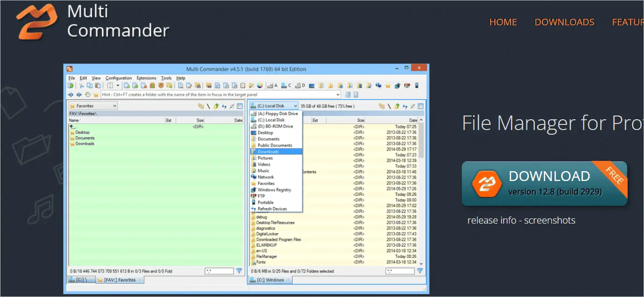The width and height of the screenshot is (644, 297).
Task: Open the View menu
Action: (96, 78)
